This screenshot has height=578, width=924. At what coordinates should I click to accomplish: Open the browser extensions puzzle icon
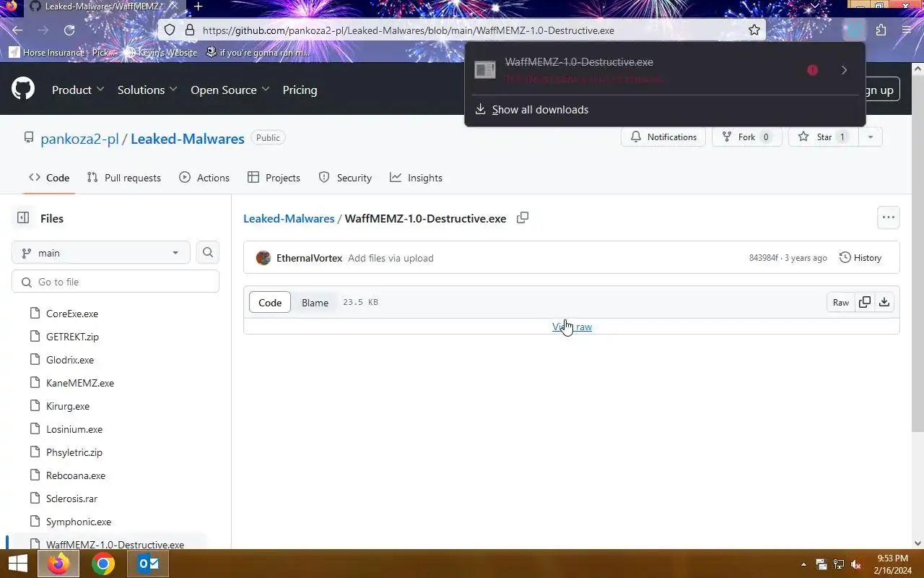(x=881, y=30)
